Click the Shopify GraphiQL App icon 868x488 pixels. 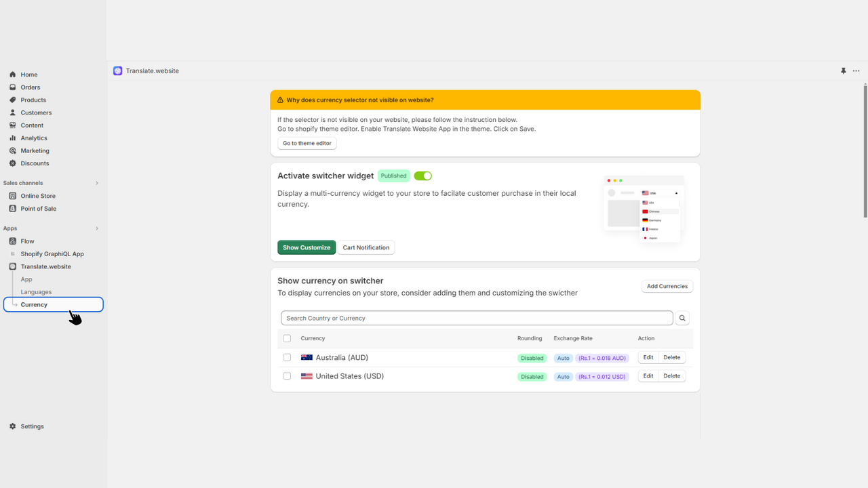point(13,254)
